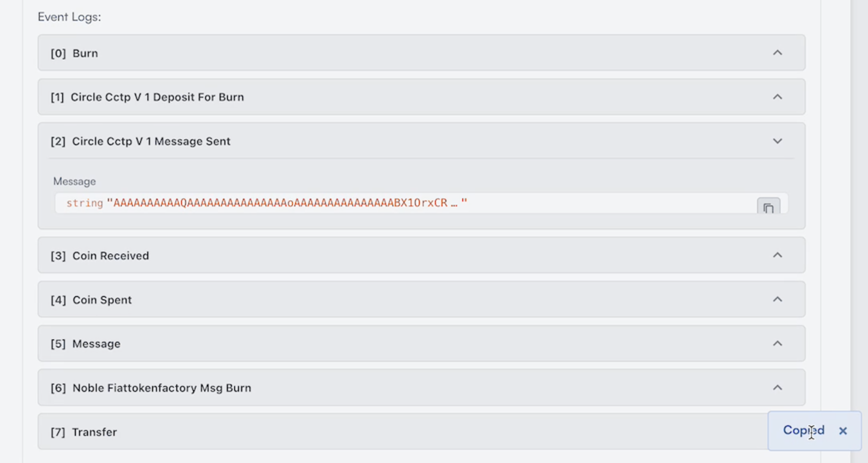Expand the Burn event chevron
The image size is (868, 463).
point(777,53)
